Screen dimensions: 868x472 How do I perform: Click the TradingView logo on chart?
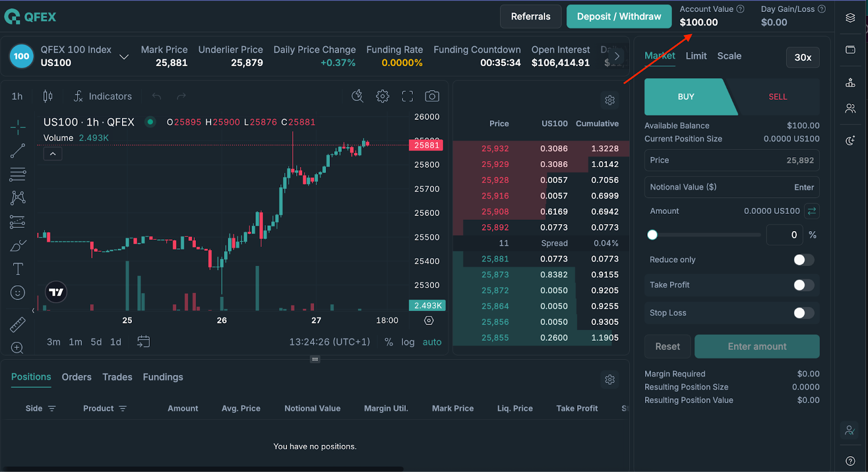pyautogui.click(x=56, y=292)
